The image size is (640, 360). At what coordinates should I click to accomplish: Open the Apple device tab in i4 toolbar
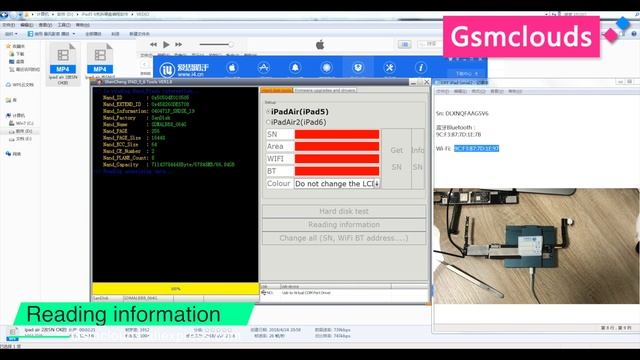tap(232, 68)
